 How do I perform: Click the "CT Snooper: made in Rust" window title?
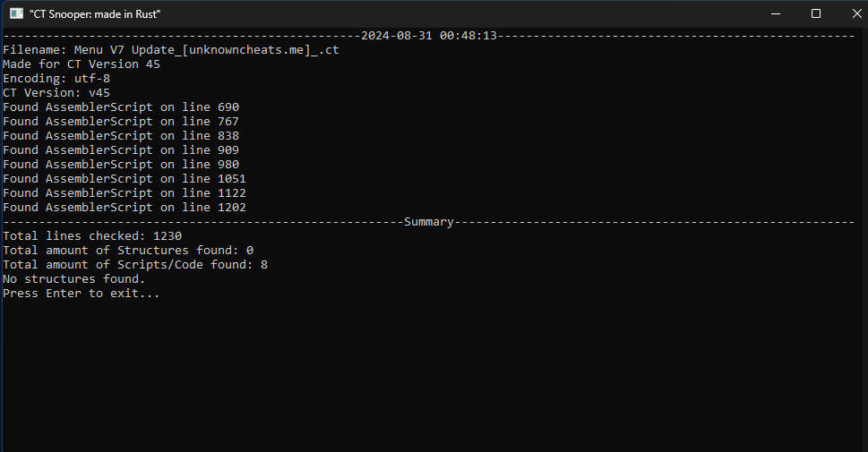(x=95, y=14)
